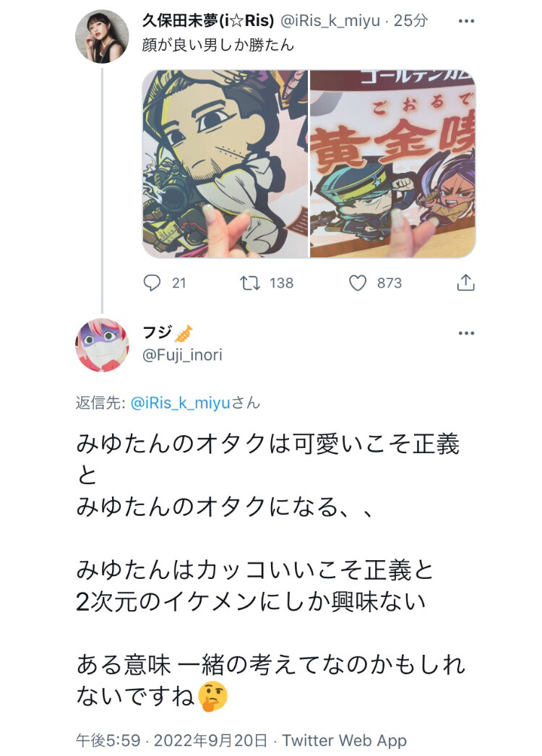View the left Golden Kamuy character image
542x756 pixels.
coord(225,164)
